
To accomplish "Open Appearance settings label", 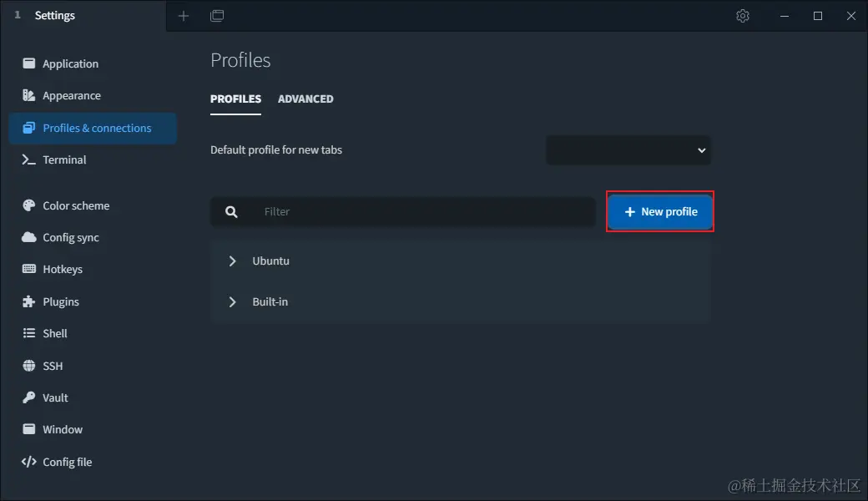I will 72,96.
